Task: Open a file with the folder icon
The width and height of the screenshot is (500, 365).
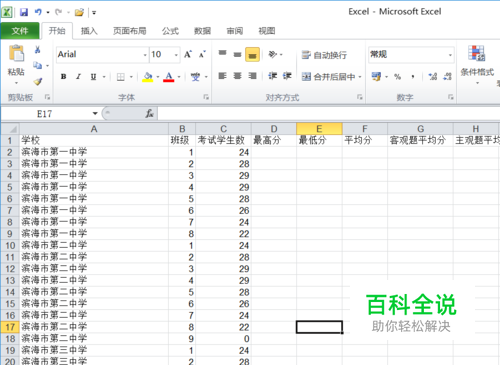Action: 79,12
